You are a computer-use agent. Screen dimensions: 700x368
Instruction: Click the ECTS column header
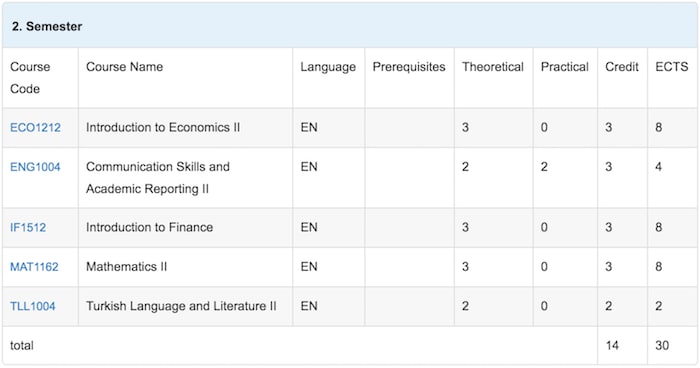pos(672,67)
